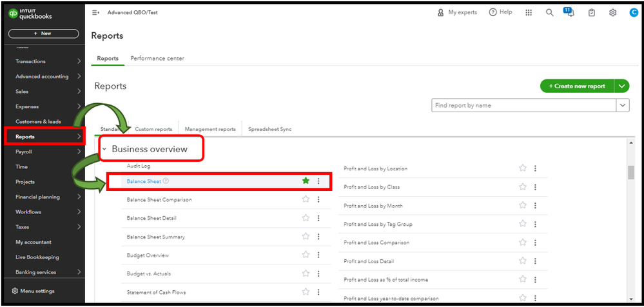This screenshot has width=644, height=307.
Task: Click the search magnifier icon
Action: pos(549,12)
